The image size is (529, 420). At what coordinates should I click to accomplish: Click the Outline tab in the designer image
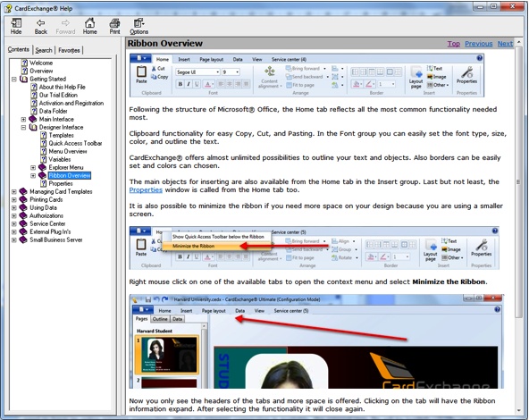tap(160, 319)
